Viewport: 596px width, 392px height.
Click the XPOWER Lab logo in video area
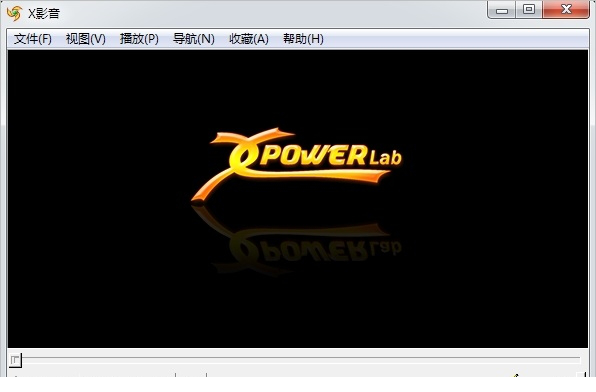coord(296,164)
